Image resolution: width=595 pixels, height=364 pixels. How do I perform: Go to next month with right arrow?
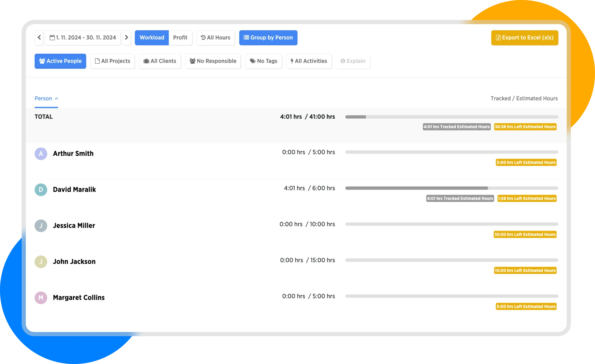pos(126,37)
